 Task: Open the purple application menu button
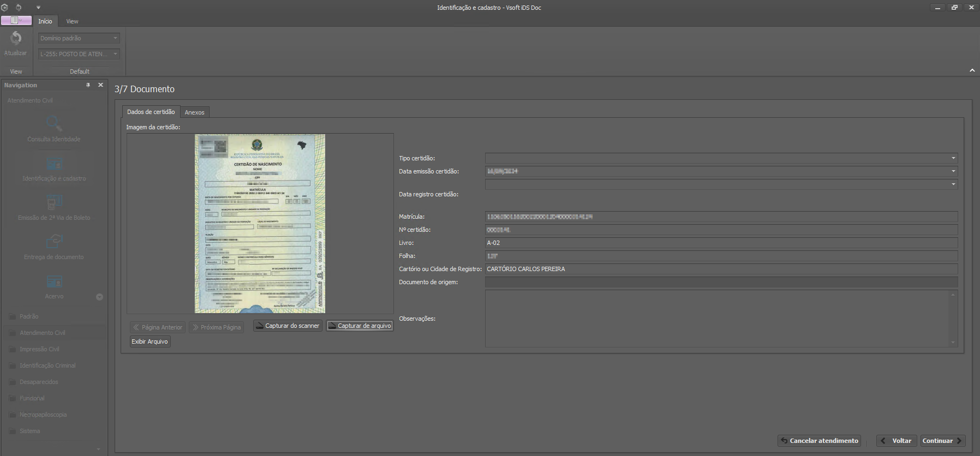[x=16, y=21]
